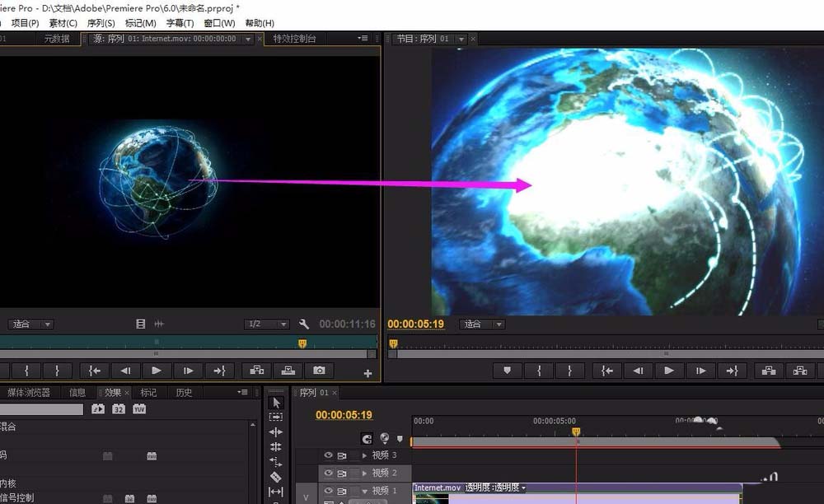This screenshot has height=504, width=824.
Task: Open Program monitor 适合 zoom dropdown
Action: [481, 324]
